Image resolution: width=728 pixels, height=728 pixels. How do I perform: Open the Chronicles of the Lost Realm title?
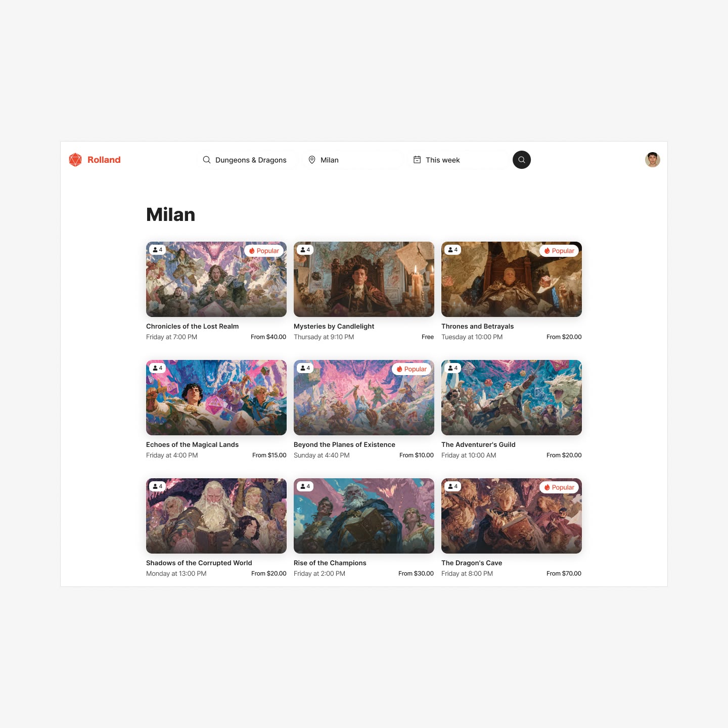pos(192,327)
